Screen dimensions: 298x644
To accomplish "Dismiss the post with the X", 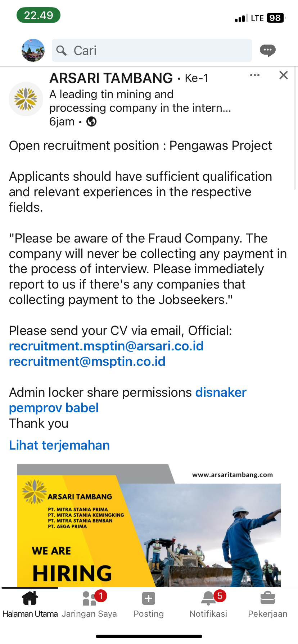I will coord(284,75).
